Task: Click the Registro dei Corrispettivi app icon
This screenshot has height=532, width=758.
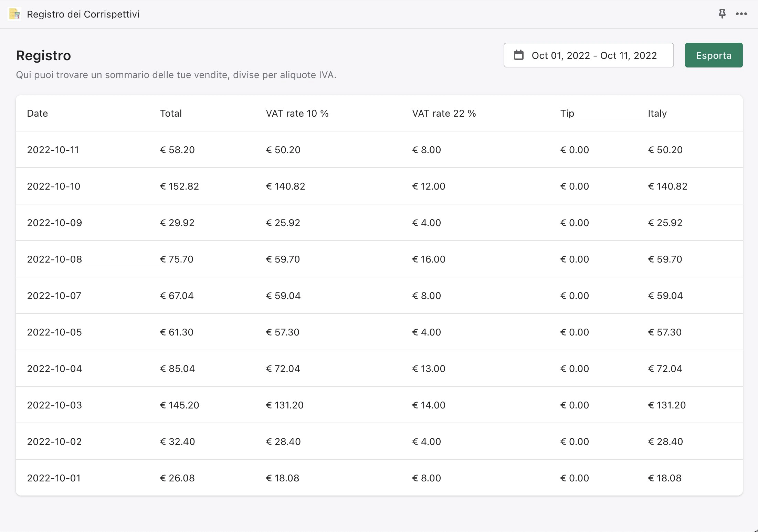Action: pos(14,14)
